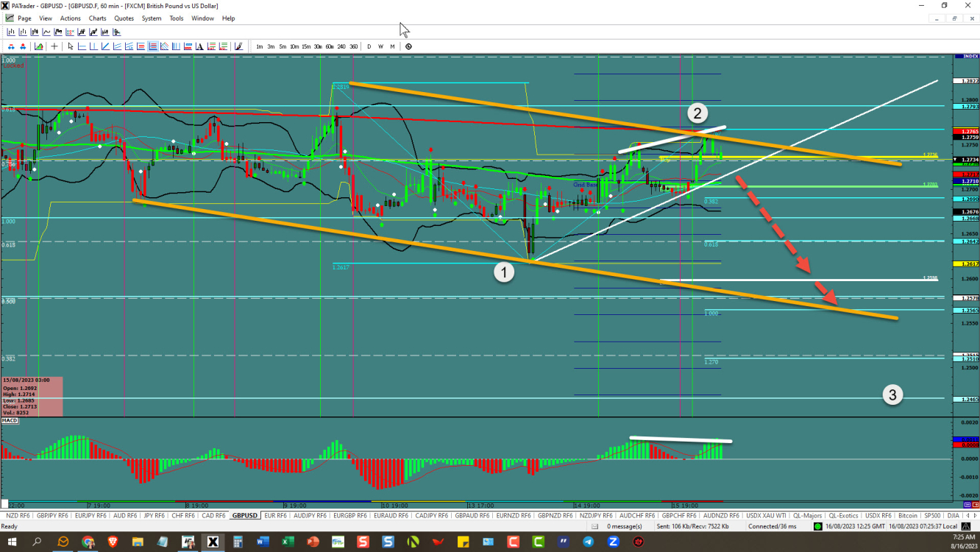Select the fan lines drawing tool
Image resolution: width=980 pixels, height=552 pixels.
(164, 46)
